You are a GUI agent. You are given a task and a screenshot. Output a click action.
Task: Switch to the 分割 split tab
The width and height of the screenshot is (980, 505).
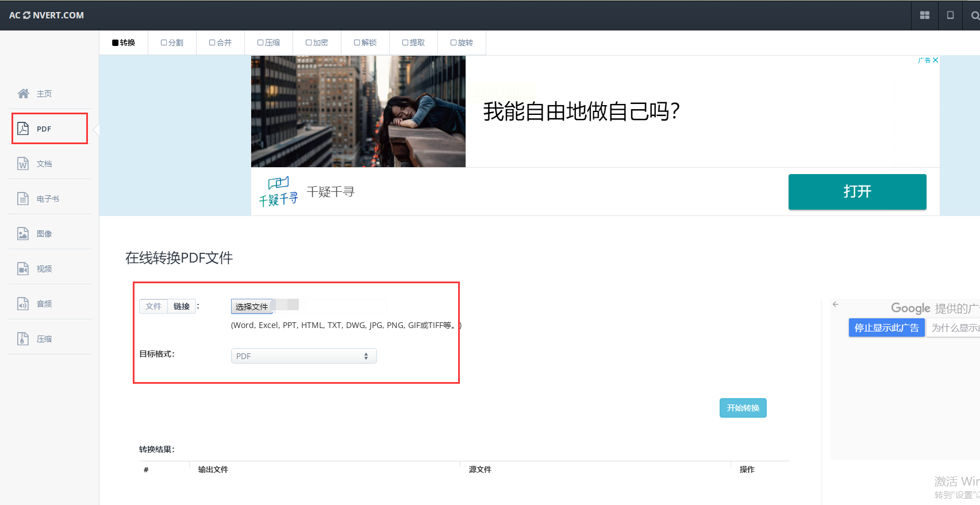click(x=172, y=43)
